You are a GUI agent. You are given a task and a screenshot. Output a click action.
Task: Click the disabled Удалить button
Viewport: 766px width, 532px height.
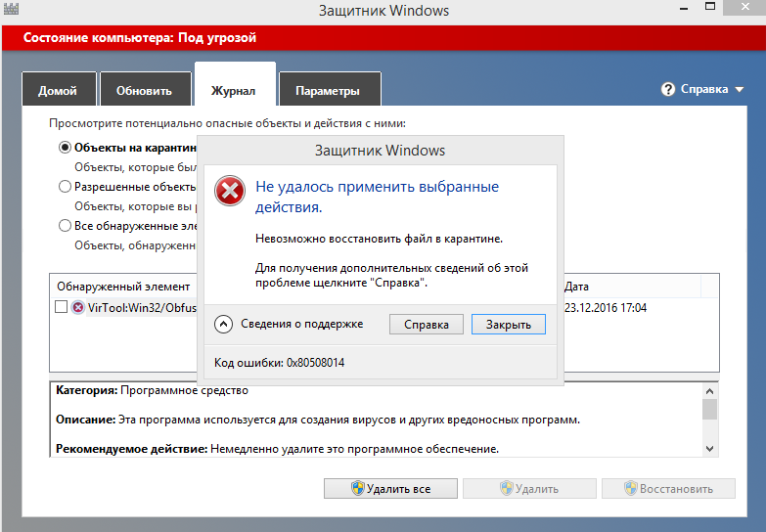pyautogui.click(x=529, y=489)
